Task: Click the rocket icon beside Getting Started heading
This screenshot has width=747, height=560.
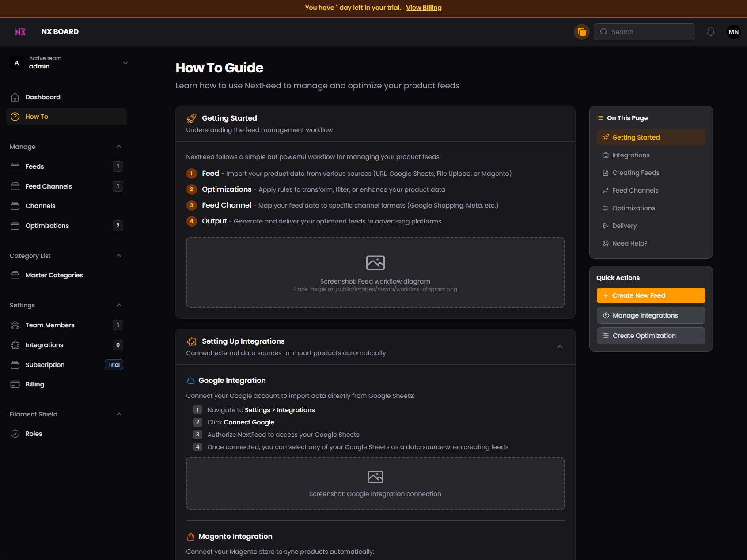Action: (x=191, y=118)
